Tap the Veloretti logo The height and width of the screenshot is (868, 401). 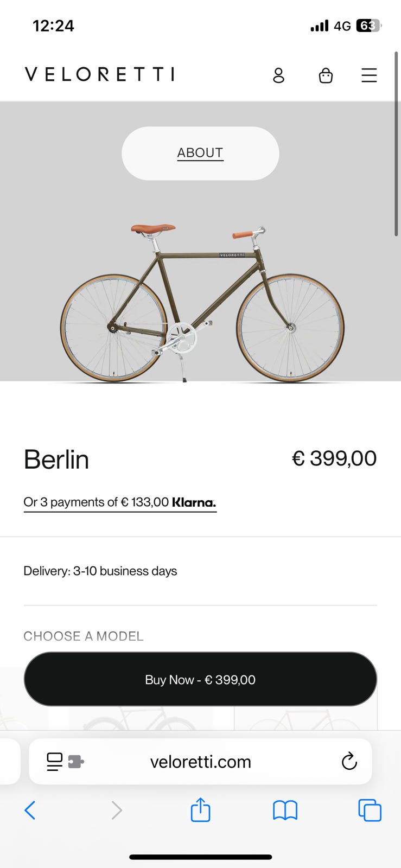[x=100, y=74]
